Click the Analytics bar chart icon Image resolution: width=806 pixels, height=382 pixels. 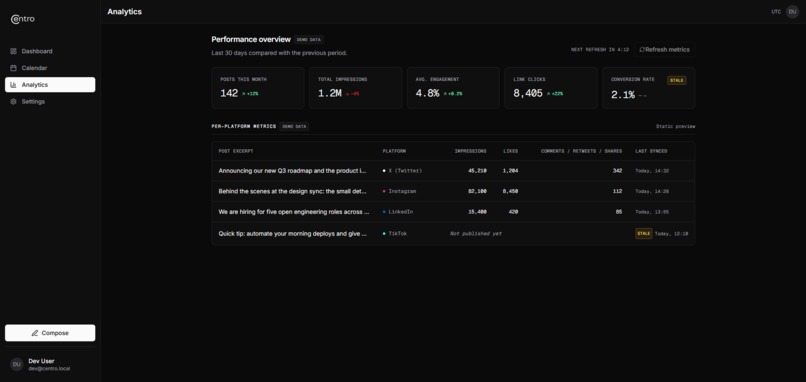[13, 85]
